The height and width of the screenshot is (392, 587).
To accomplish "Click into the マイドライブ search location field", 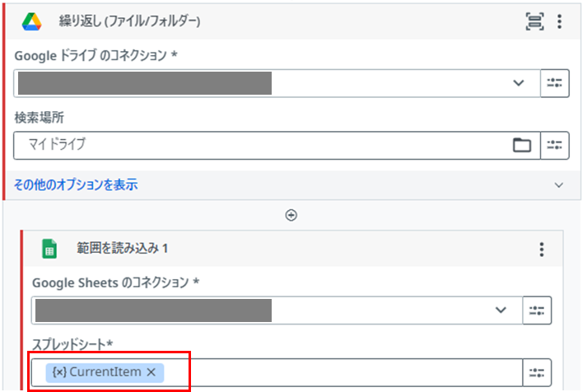I will tap(262, 145).
